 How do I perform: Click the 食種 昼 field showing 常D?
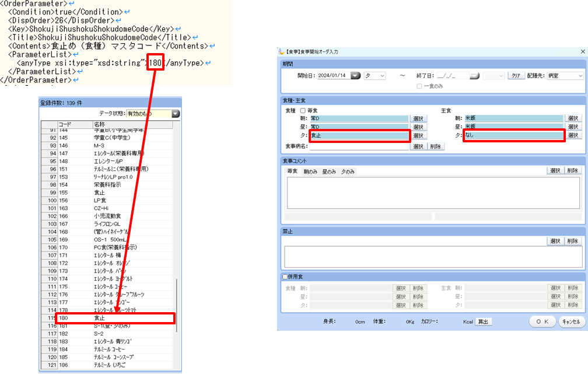coord(359,127)
